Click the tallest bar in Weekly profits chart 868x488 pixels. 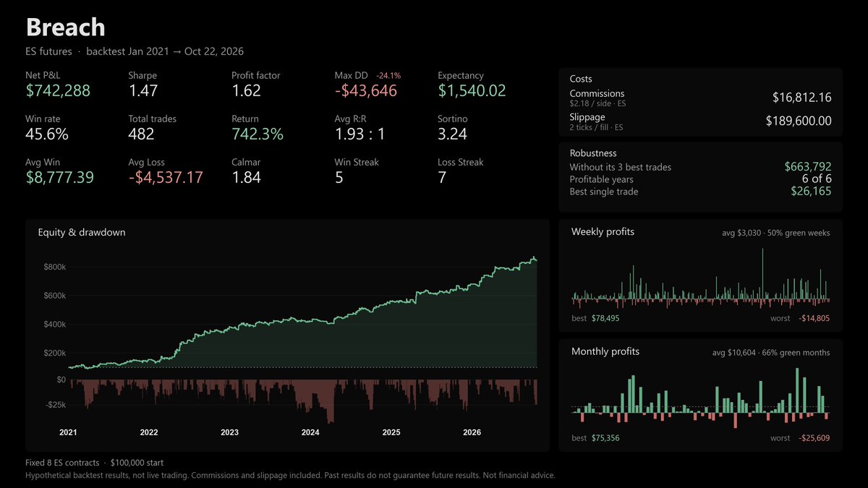coord(762,274)
